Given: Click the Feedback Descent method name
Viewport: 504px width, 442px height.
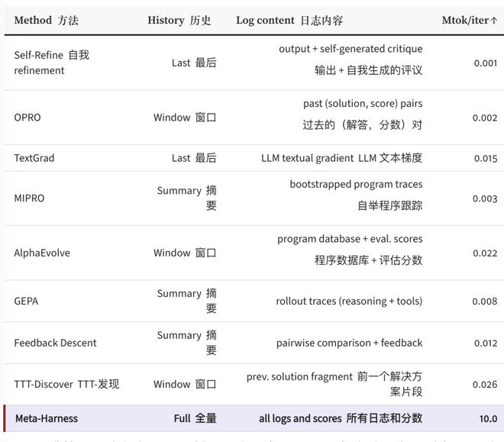Looking at the screenshot, I should click(x=55, y=343).
